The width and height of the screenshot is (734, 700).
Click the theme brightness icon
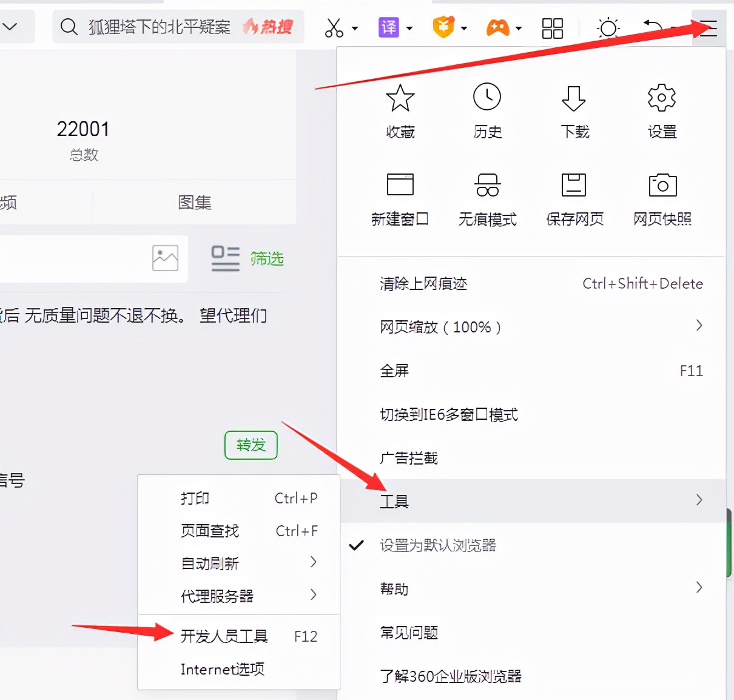(x=608, y=27)
